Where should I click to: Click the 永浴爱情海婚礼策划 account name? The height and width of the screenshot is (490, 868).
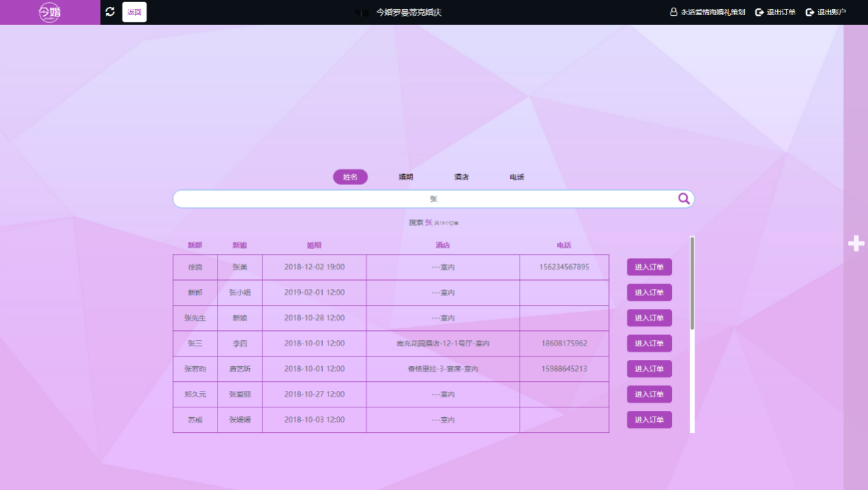(713, 12)
